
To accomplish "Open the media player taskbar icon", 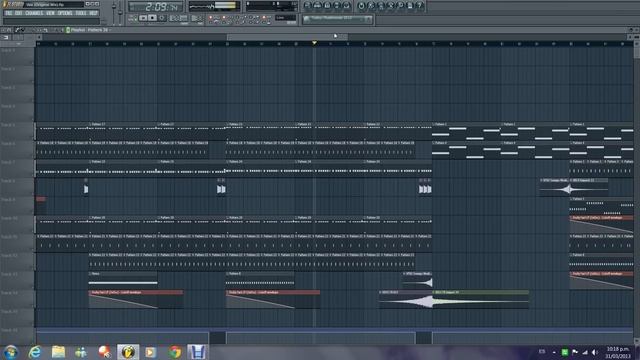I will click(151, 352).
